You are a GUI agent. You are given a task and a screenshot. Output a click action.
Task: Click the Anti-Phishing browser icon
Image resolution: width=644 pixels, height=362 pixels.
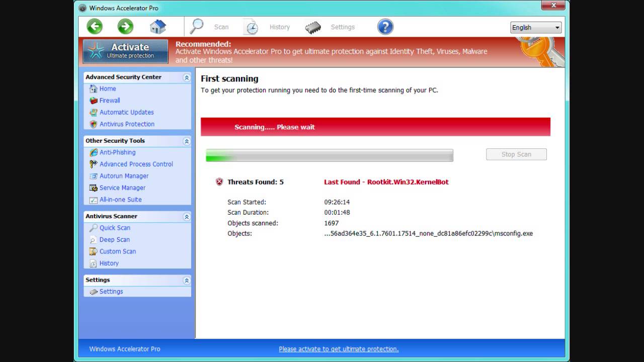[93, 152]
